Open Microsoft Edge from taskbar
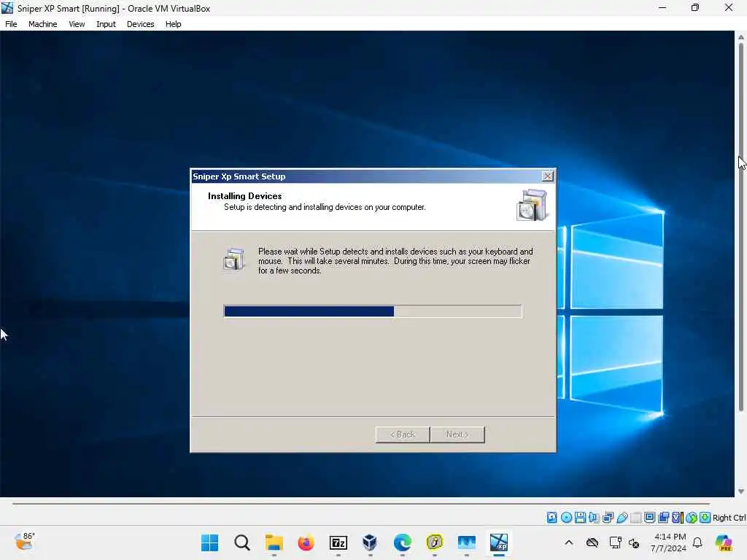 403,542
